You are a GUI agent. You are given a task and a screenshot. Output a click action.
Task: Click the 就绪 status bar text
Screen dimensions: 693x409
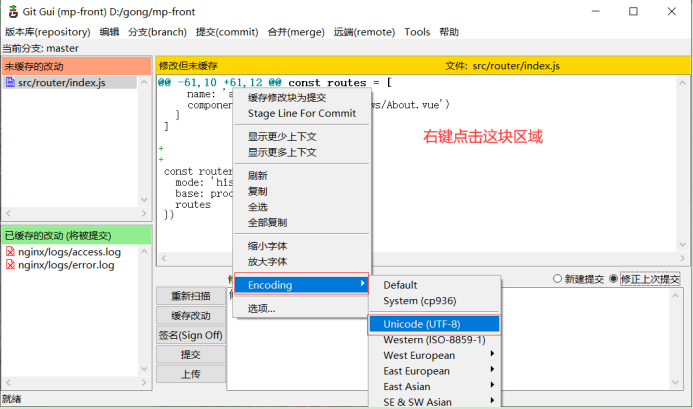pyautogui.click(x=11, y=399)
